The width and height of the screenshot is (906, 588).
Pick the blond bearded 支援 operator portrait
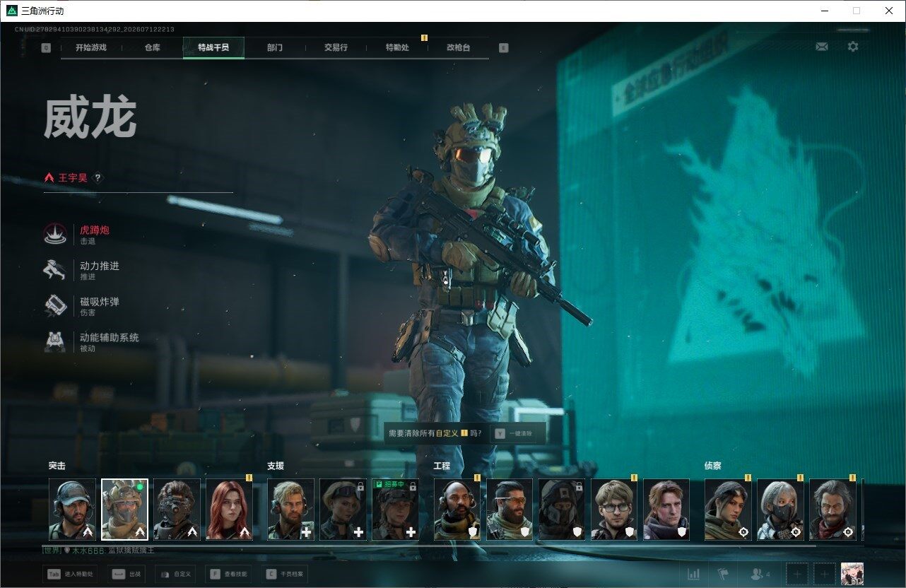point(290,510)
